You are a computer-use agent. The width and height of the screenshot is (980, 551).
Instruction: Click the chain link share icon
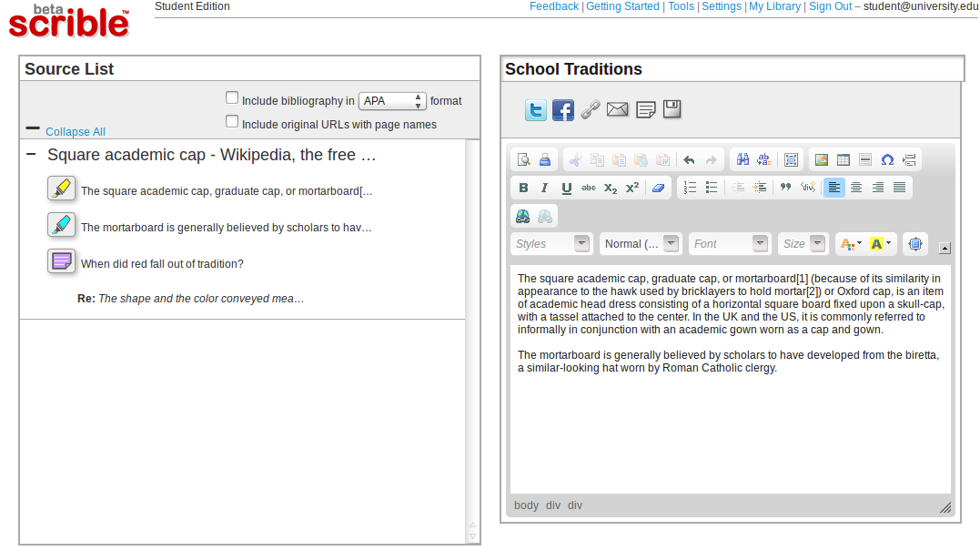click(590, 110)
